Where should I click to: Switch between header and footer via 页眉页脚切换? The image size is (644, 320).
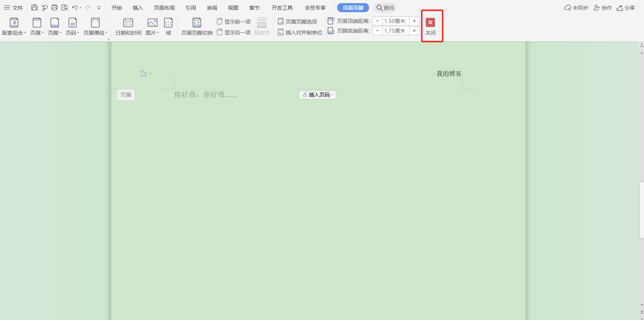point(196,26)
